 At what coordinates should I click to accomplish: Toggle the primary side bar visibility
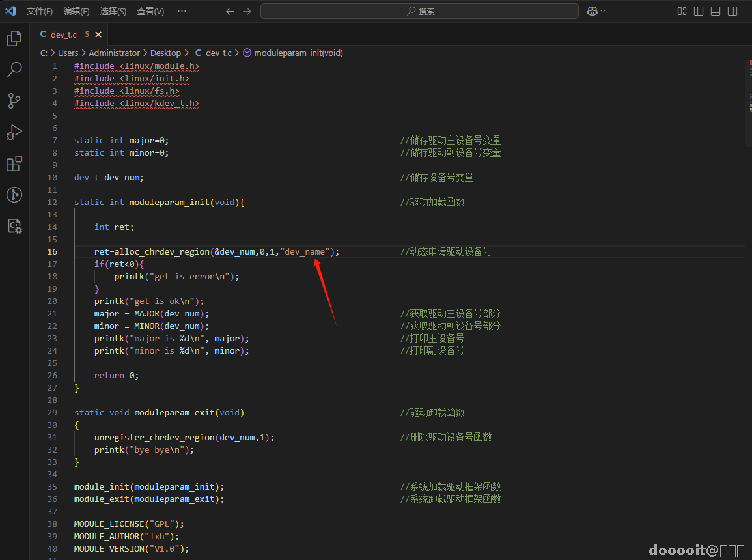[699, 11]
